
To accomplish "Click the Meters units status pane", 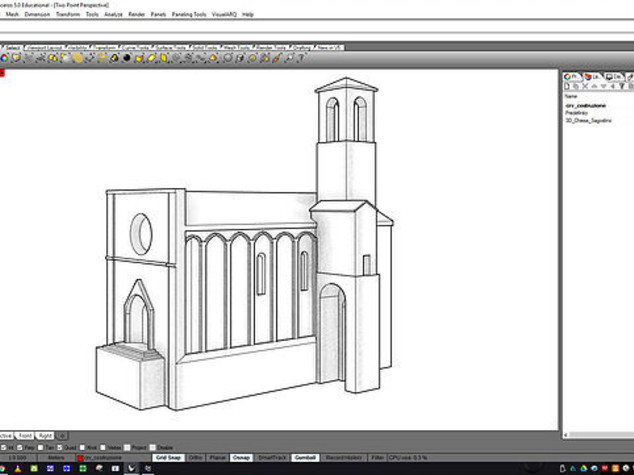I will click(56, 458).
